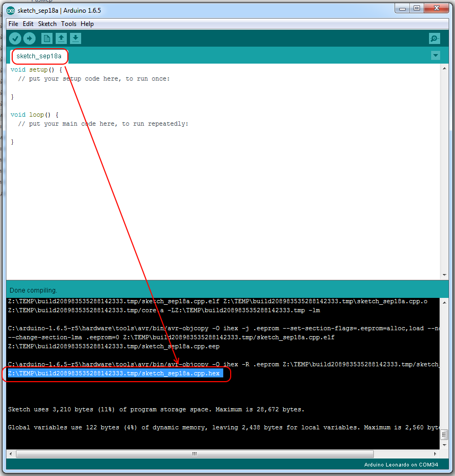
Task: Click the Verify checkmark button
Action: pos(15,39)
